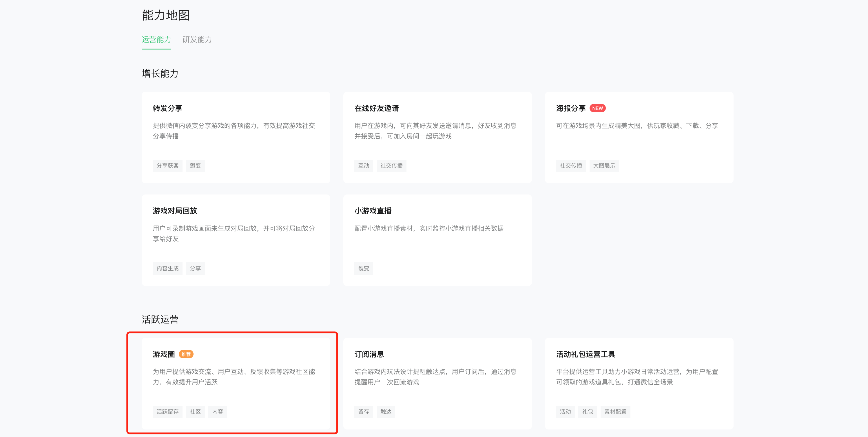
Task: Select the 分享获客 tag
Action: click(x=167, y=166)
